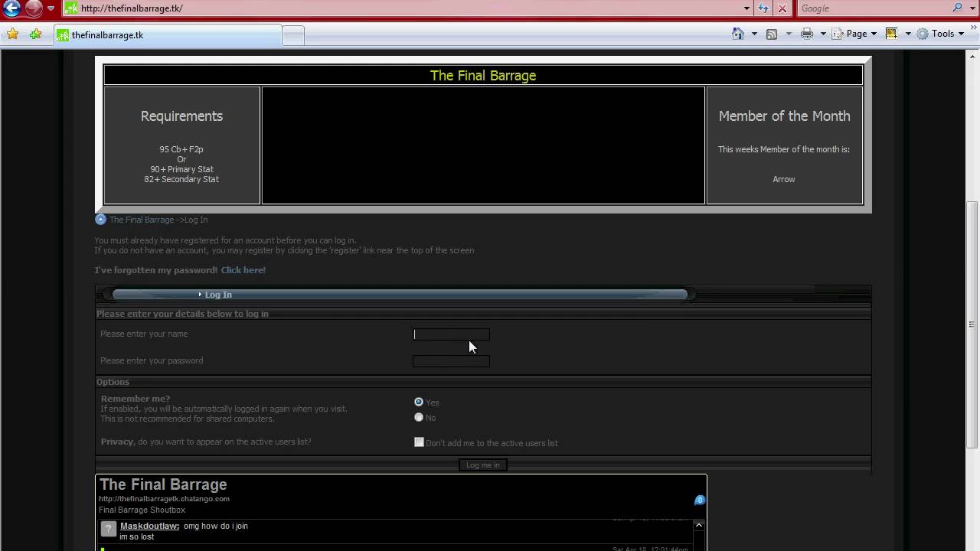Click the password input field

click(451, 361)
